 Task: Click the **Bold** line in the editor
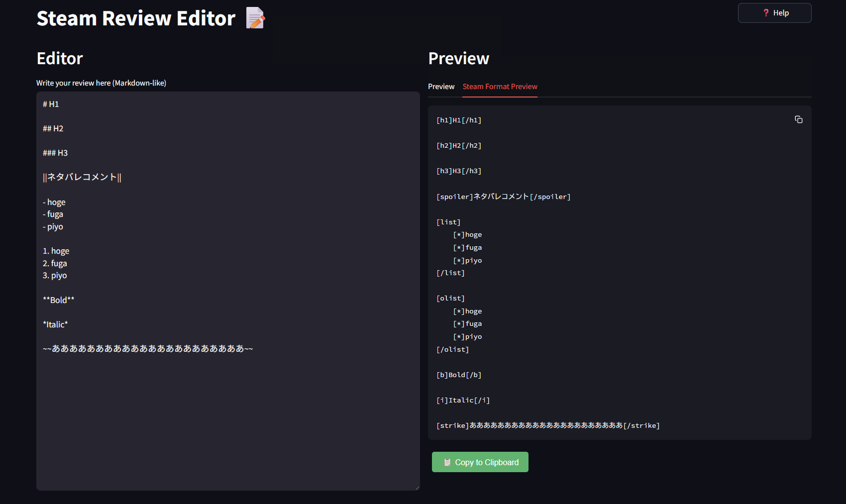59,300
